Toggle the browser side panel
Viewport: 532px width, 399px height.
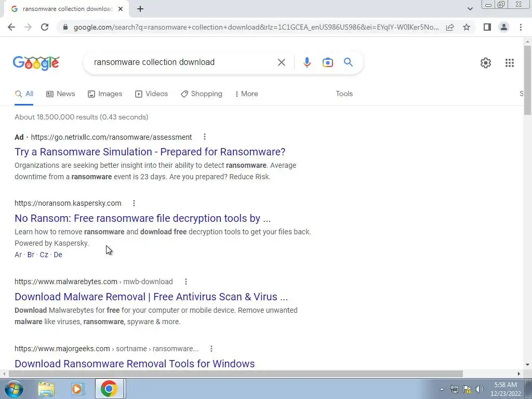(x=487, y=27)
